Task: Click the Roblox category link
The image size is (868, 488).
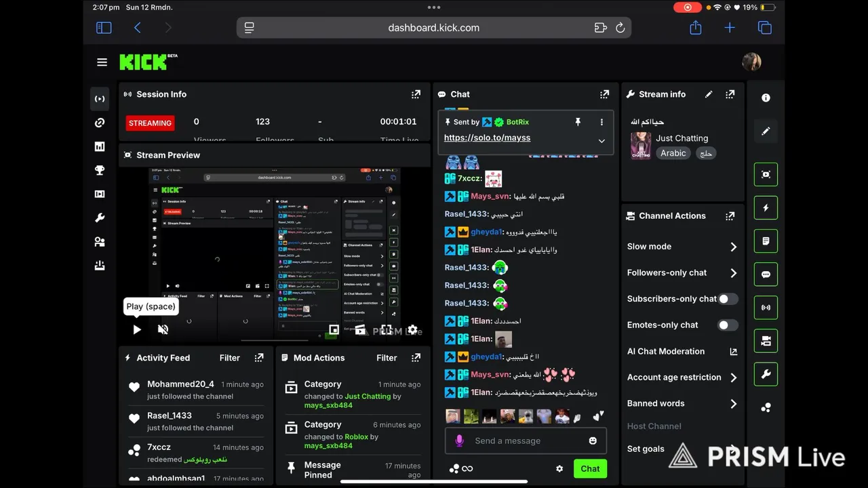Action: 356,437
